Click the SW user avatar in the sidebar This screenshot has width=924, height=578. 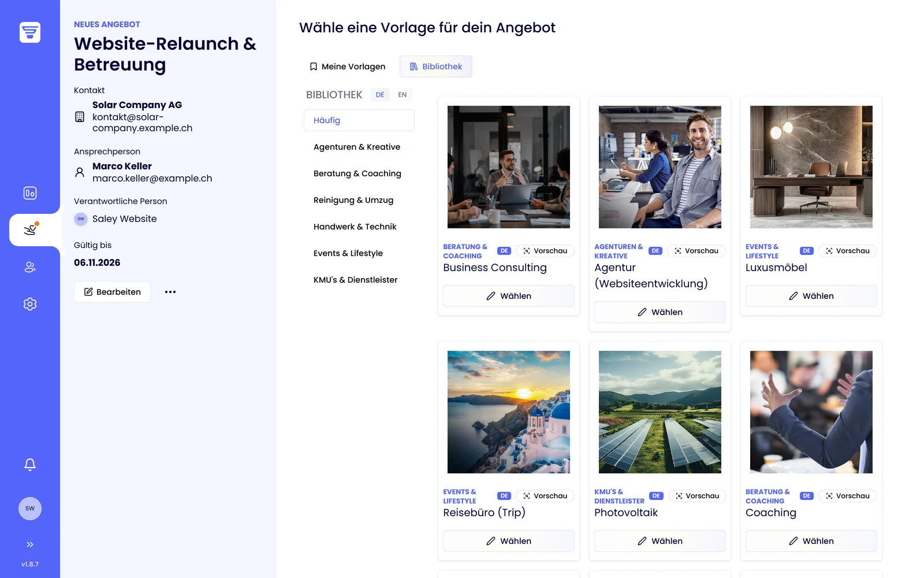click(x=30, y=509)
